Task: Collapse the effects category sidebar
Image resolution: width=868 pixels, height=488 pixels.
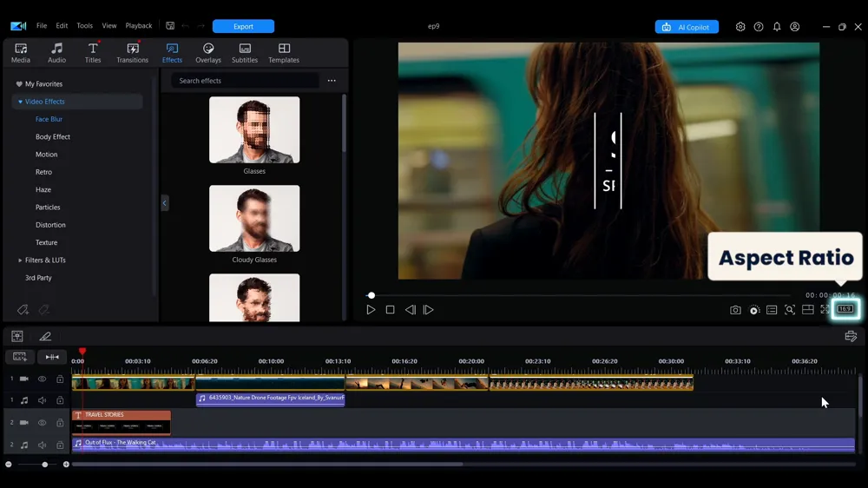Action: point(164,202)
